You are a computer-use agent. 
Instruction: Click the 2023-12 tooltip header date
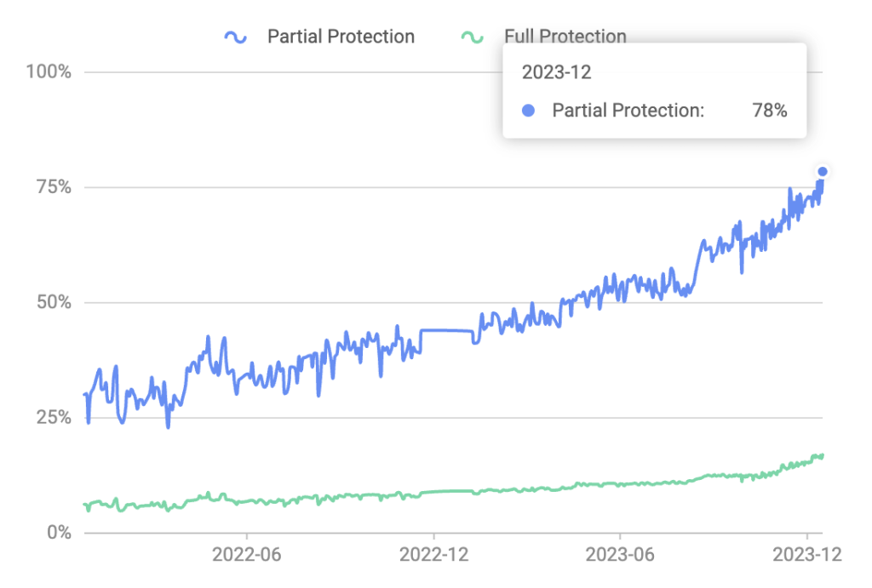click(x=556, y=72)
